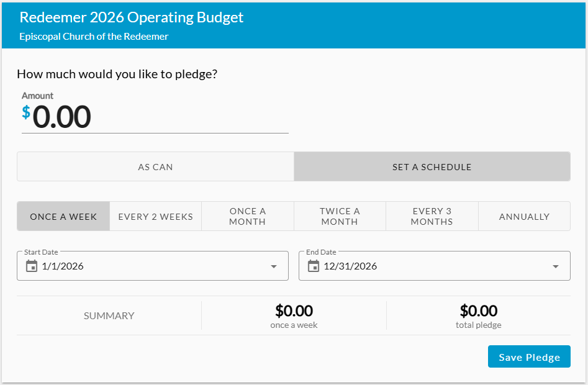The height and width of the screenshot is (385, 588).
Task: Click the once a week summary amount
Action: click(294, 310)
